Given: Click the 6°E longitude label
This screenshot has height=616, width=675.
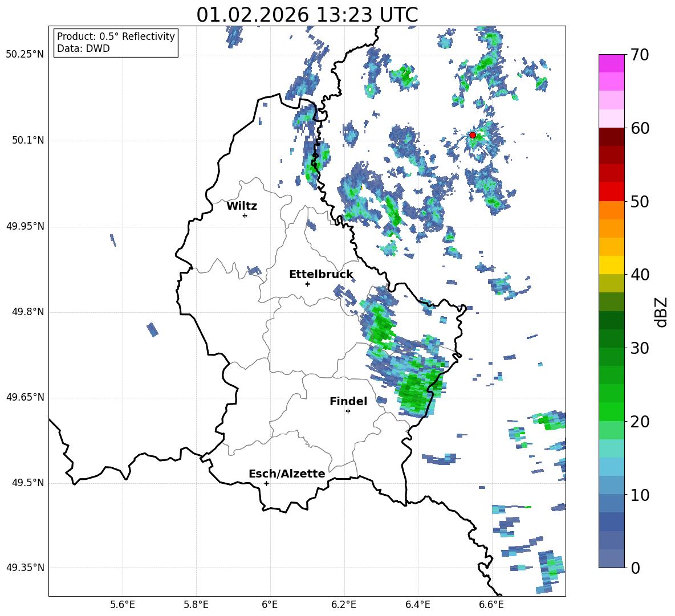Looking at the screenshot, I should click(270, 605).
